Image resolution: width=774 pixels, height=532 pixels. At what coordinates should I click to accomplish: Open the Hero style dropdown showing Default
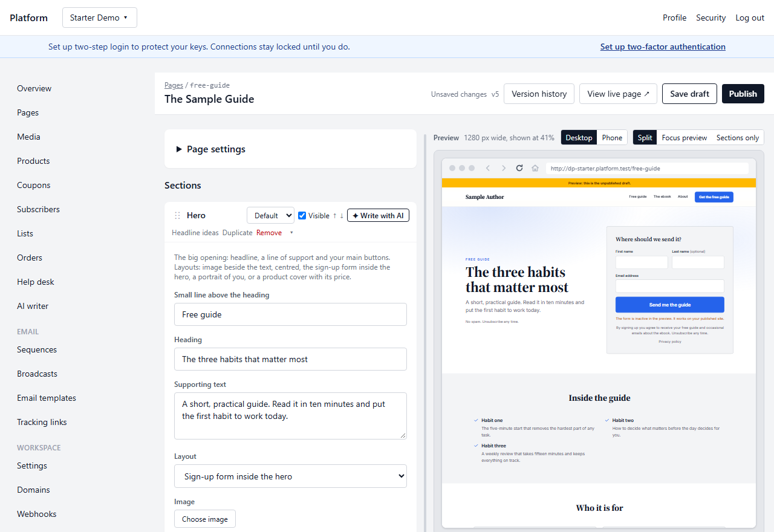[270, 215]
